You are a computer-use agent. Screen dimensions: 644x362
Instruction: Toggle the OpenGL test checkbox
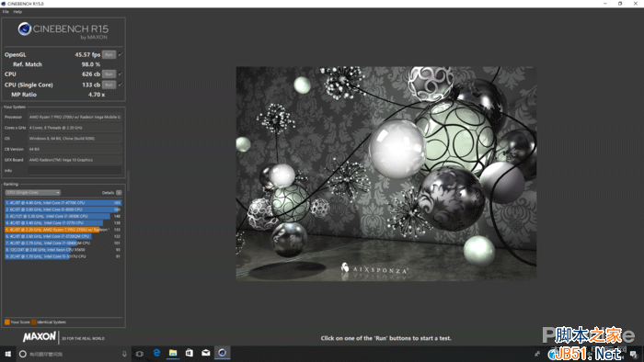(121, 54)
